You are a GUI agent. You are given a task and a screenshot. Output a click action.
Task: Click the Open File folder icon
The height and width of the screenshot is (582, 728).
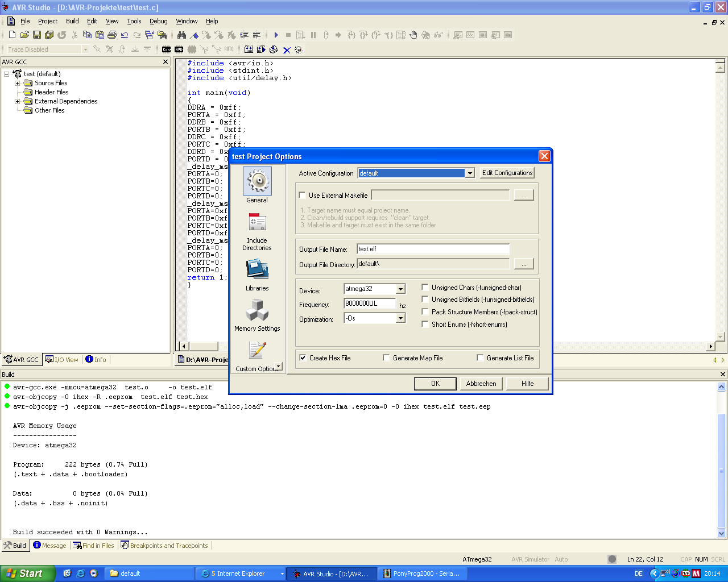pos(24,35)
